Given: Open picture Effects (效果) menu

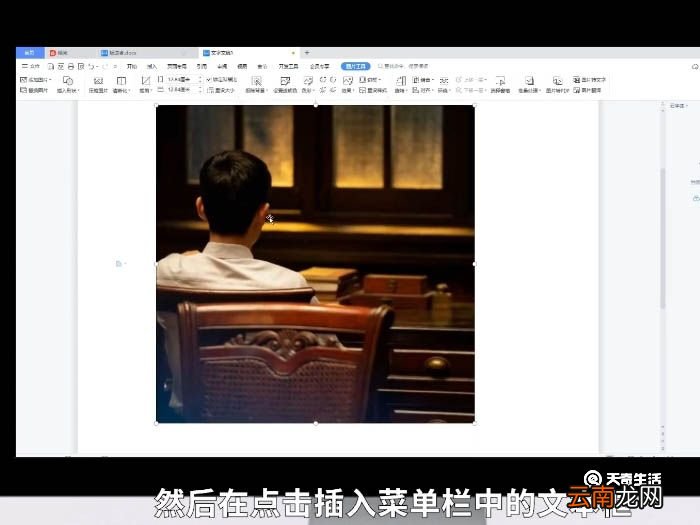Looking at the screenshot, I should [x=348, y=84].
